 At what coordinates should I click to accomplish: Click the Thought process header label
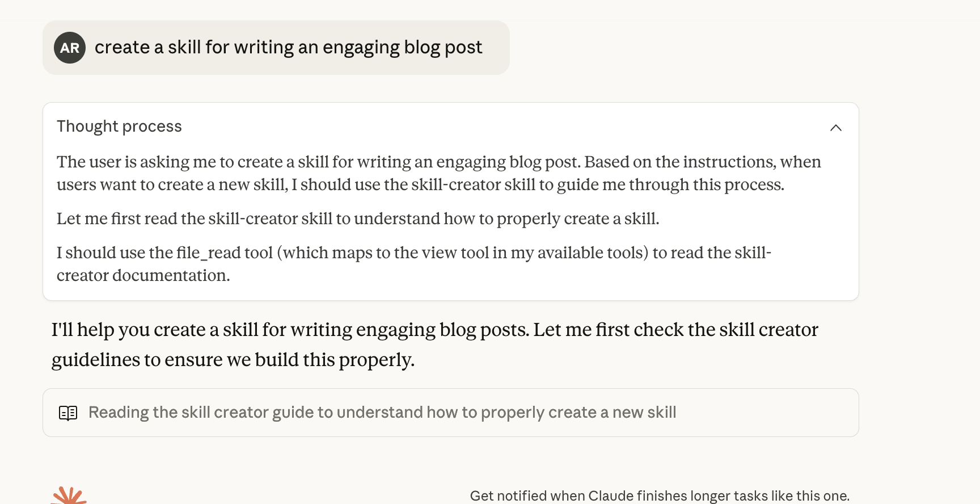119,126
